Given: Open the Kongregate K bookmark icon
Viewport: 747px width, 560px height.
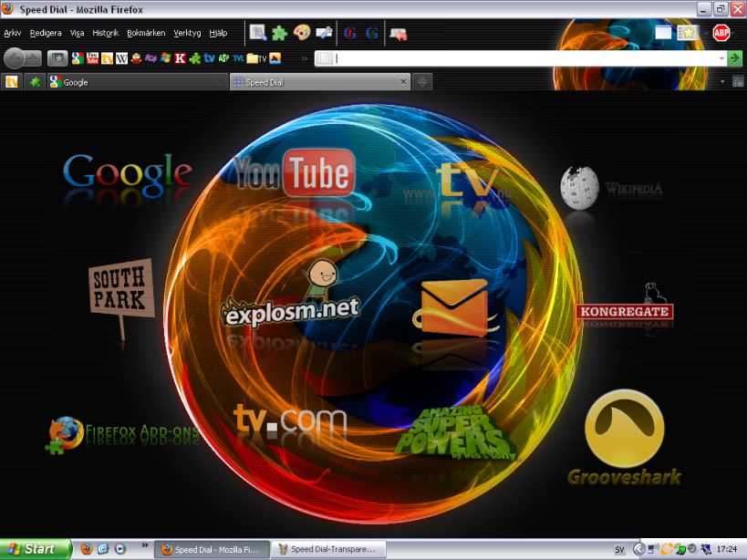Looking at the screenshot, I should (180, 58).
